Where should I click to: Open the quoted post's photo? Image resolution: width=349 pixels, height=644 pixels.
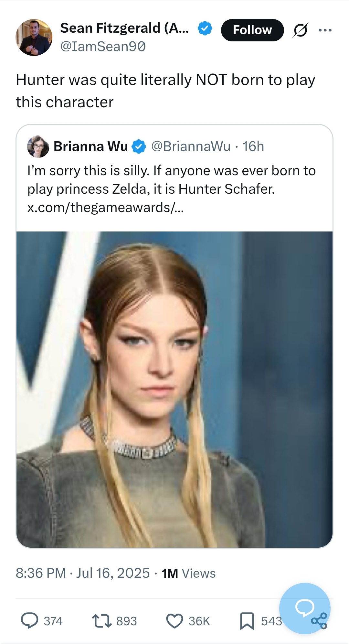tap(174, 390)
